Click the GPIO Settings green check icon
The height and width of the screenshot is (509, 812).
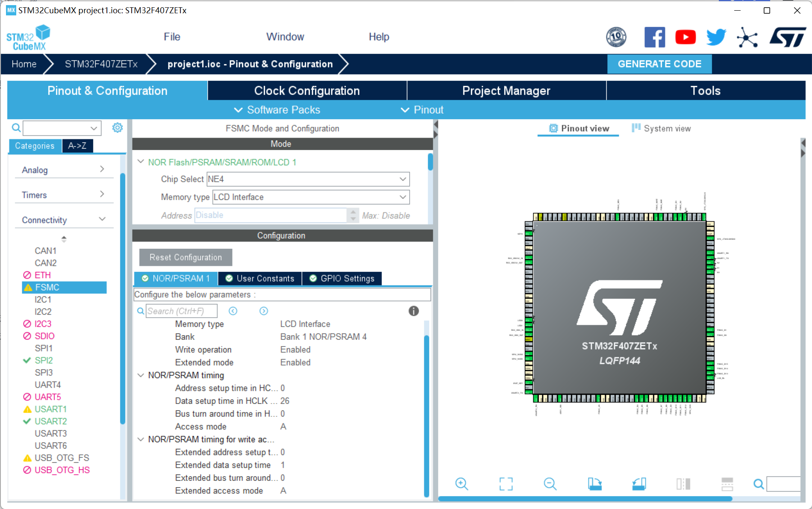coord(313,278)
